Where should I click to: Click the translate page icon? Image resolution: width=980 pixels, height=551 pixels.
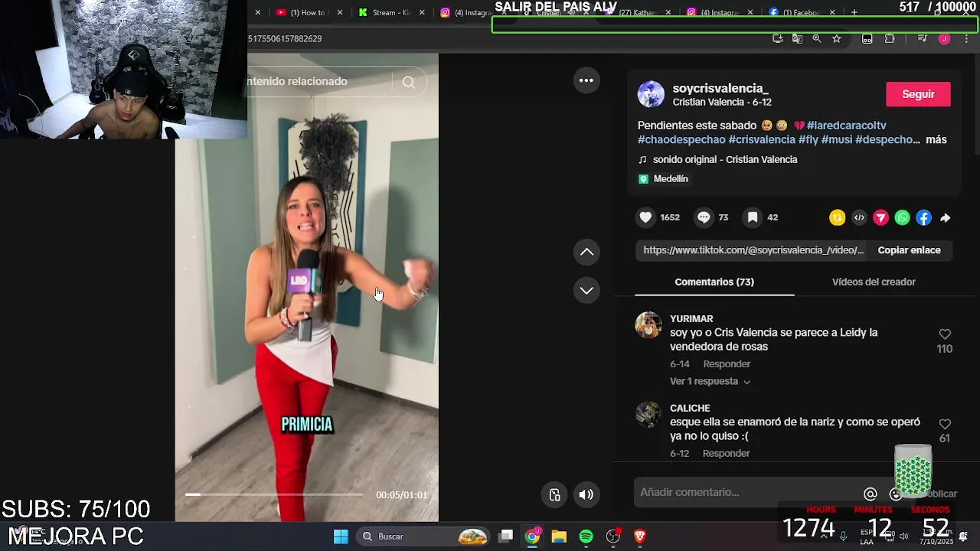(797, 38)
